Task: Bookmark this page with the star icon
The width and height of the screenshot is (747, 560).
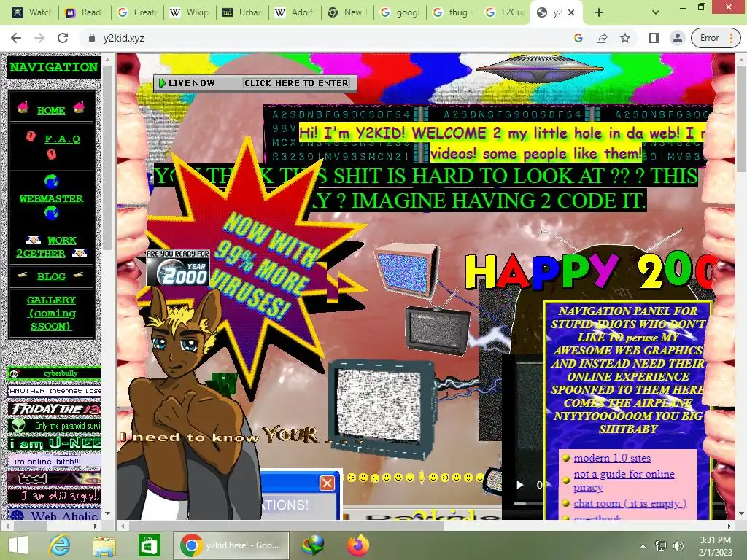Action: pyautogui.click(x=625, y=38)
